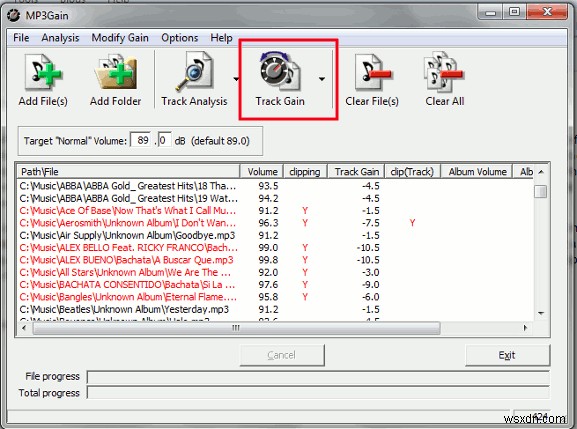577x429 pixels.
Task: Expand the Track Analysis dropdown arrow
Action: coord(236,78)
